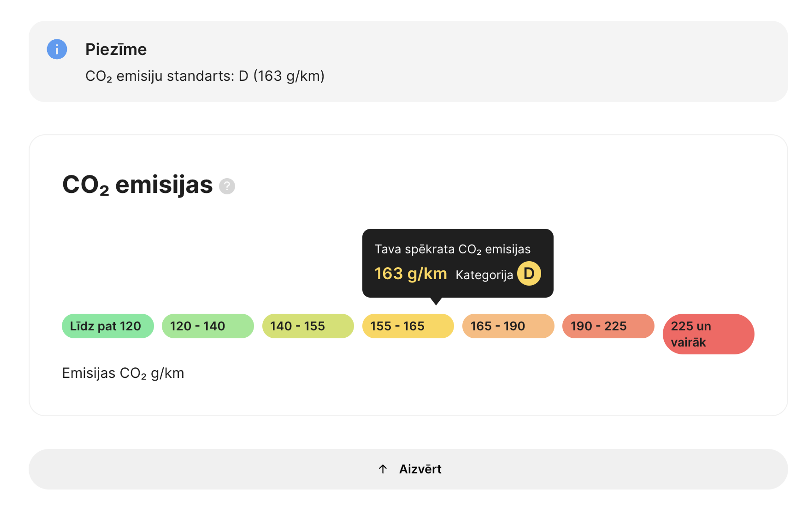The height and width of the screenshot is (512, 812).
Task: Select the 120 - 140 emission range
Action: (x=208, y=326)
